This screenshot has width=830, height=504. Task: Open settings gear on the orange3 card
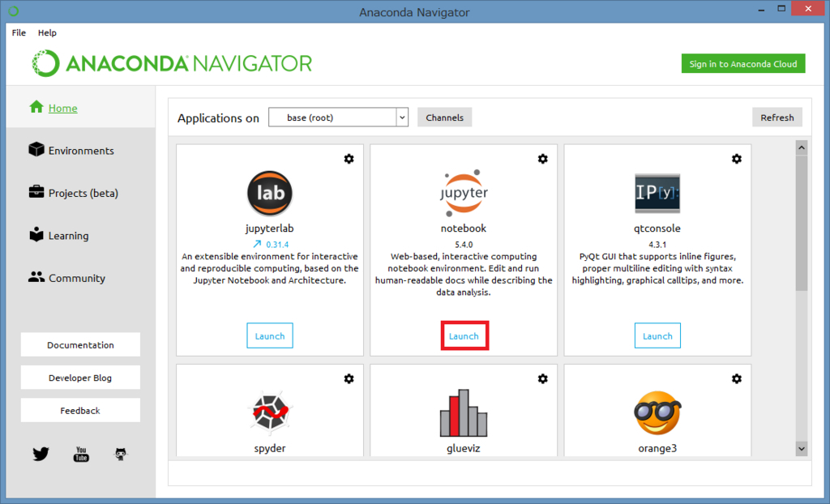pyautogui.click(x=736, y=378)
